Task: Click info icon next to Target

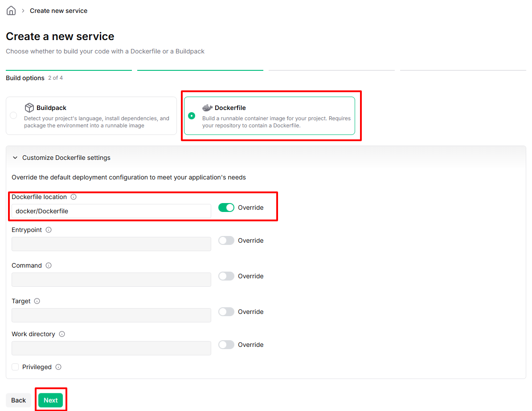Action: [37, 301]
